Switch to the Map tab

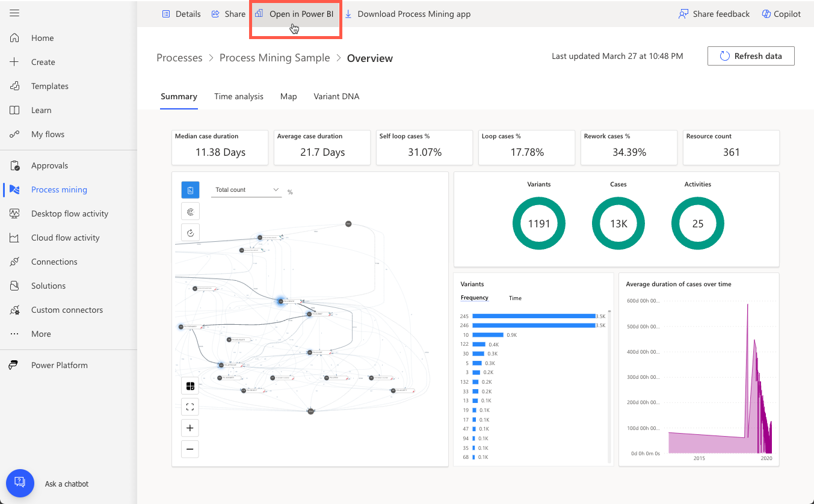289,96
